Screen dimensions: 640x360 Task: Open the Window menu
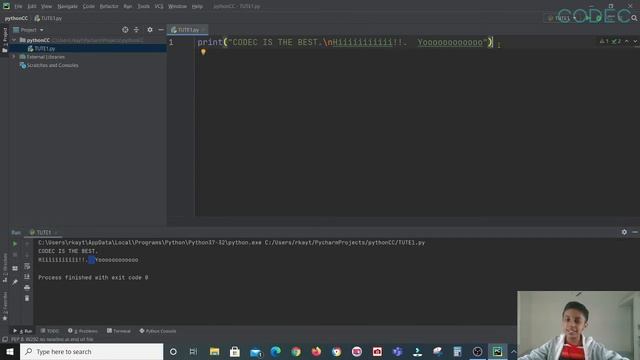click(178, 7)
